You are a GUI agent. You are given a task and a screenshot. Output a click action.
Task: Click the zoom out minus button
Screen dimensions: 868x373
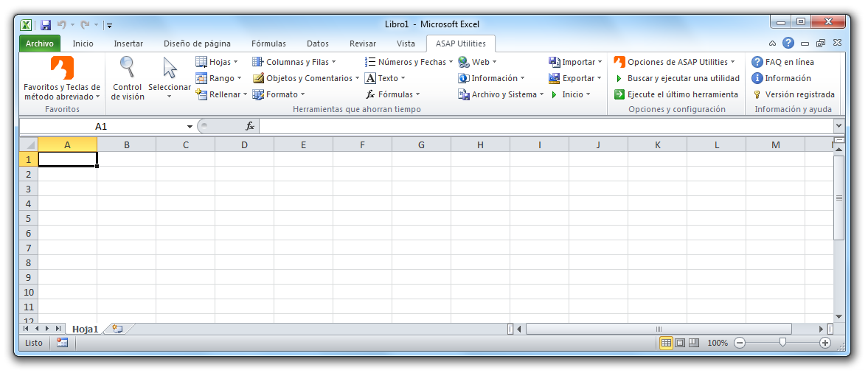coord(740,343)
